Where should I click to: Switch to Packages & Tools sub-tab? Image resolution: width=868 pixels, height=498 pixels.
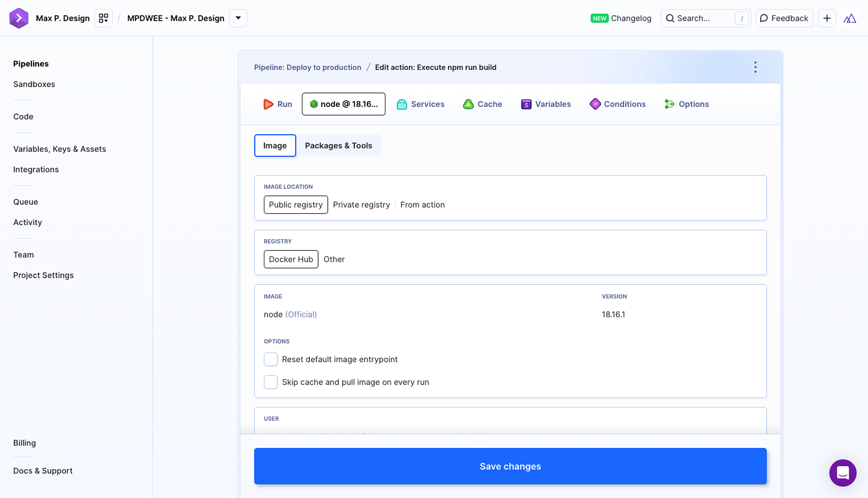(x=339, y=146)
